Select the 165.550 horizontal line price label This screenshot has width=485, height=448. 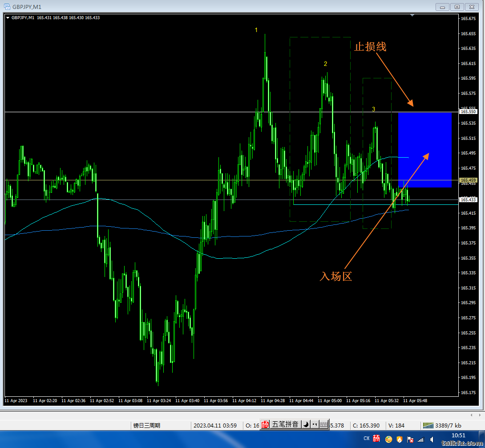click(x=468, y=112)
